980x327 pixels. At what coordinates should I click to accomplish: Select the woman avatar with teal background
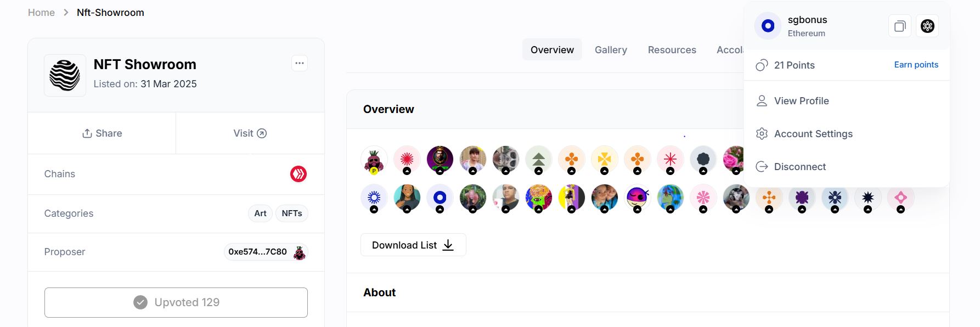(x=407, y=198)
